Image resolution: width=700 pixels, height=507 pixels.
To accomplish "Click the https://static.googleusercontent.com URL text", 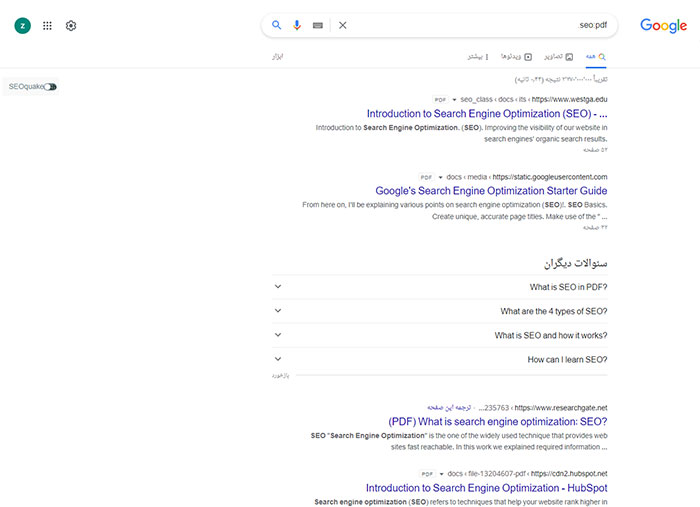I will pyautogui.click(x=550, y=177).
